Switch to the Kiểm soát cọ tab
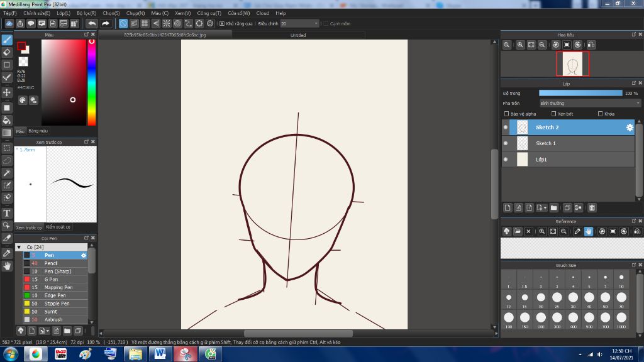 tap(58, 227)
